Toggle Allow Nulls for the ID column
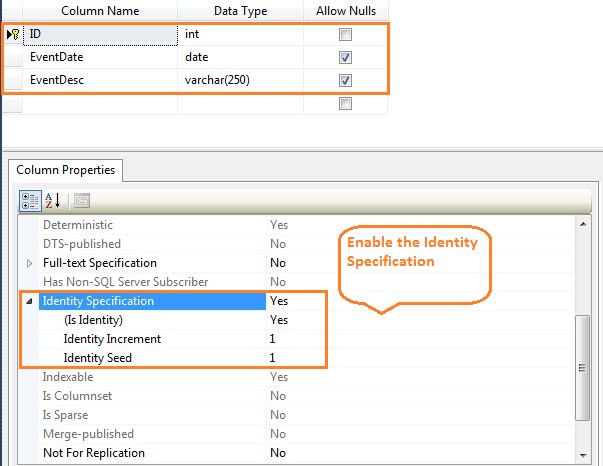The width and height of the screenshot is (603, 466). (345, 34)
